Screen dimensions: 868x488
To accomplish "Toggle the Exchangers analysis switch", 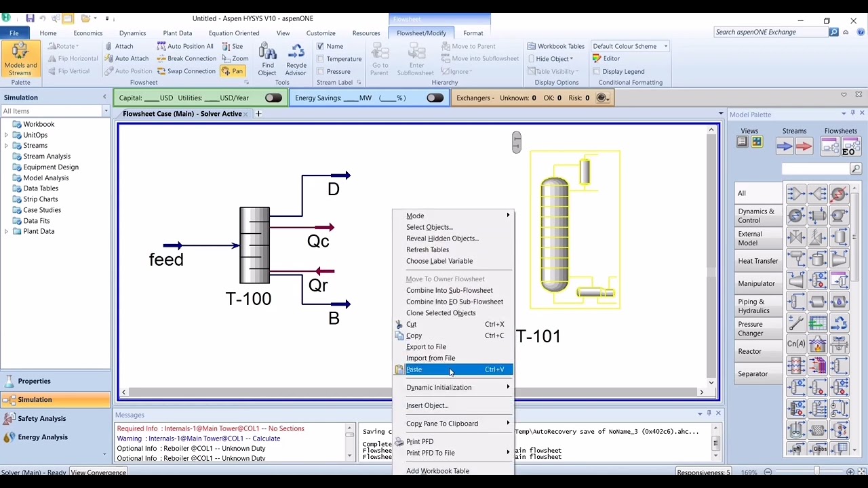I will pyautogui.click(x=602, y=98).
